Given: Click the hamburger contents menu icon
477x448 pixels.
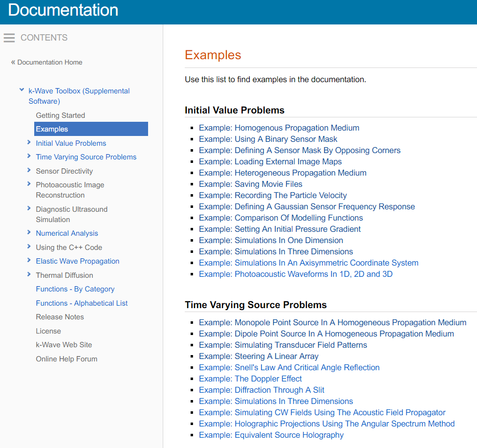Looking at the screenshot, I should point(9,38).
